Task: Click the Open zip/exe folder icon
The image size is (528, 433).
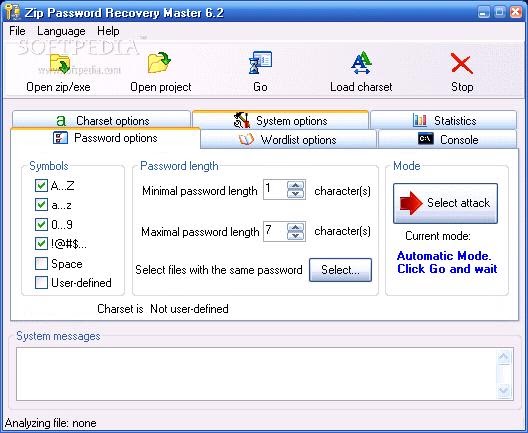Action: 60,64
